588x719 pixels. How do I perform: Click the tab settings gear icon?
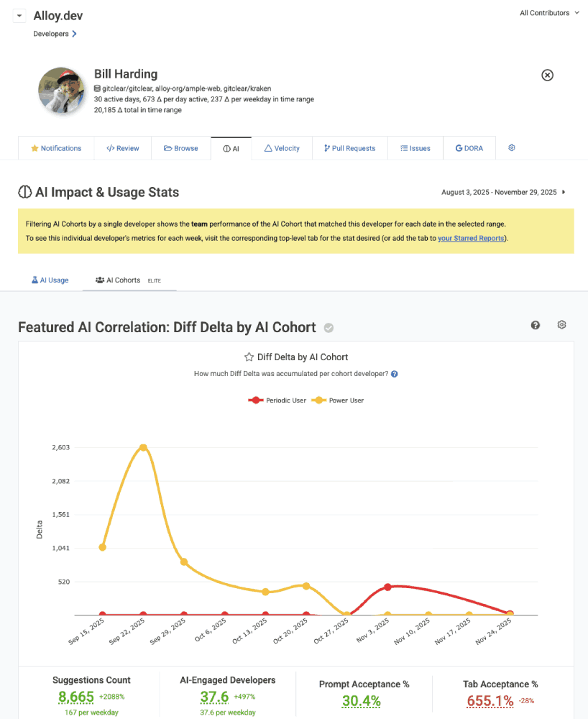(512, 148)
